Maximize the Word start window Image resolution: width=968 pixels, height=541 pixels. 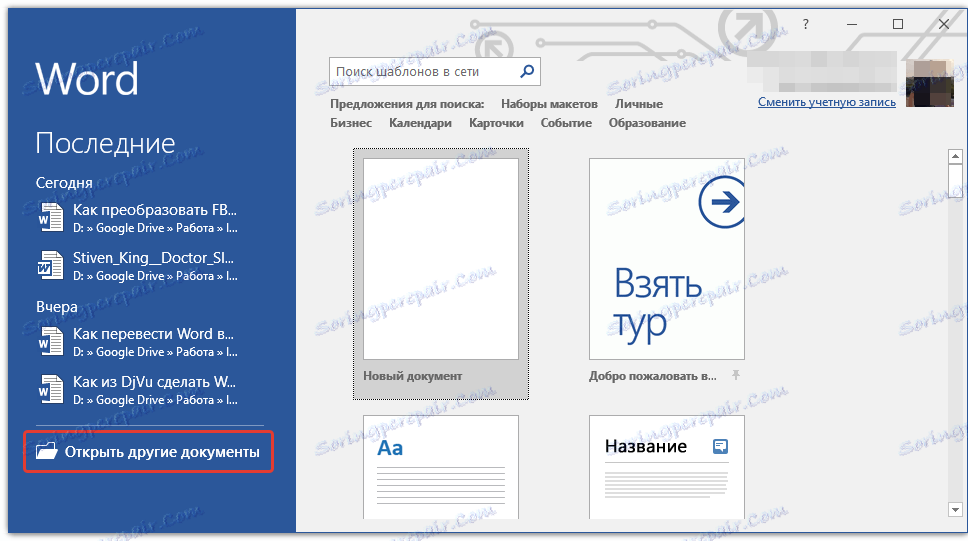(x=898, y=25)
